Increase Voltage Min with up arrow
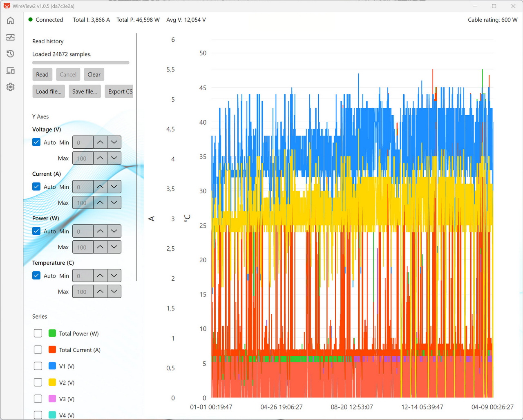This screenshot has width=523, height=420. click(100, 142)
